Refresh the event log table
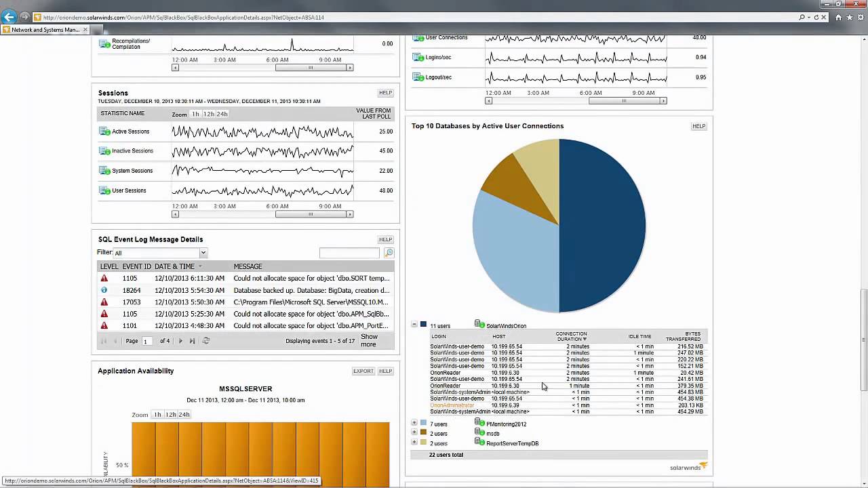The image size is (868, 488). click(206, 341)
